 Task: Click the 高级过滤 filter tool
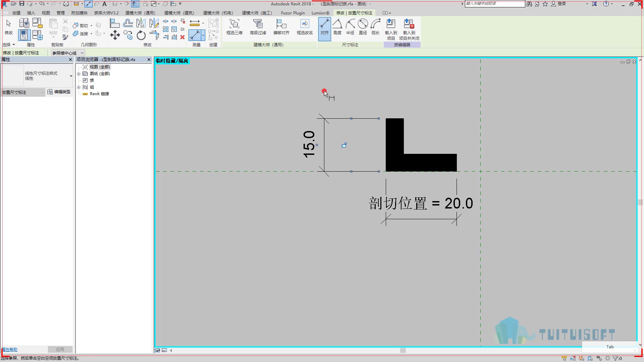coord(258,27)
